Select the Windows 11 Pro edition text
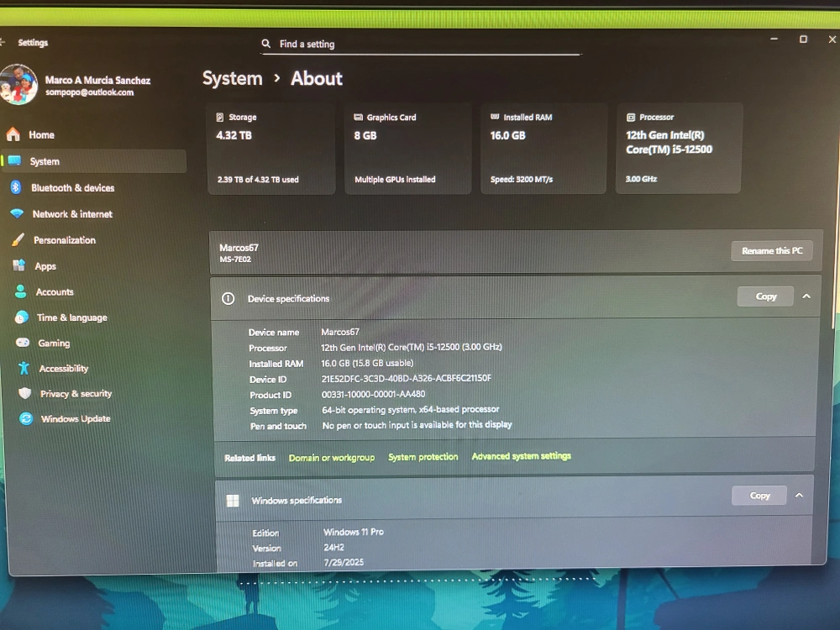The image size is (840, 630). 354,532
